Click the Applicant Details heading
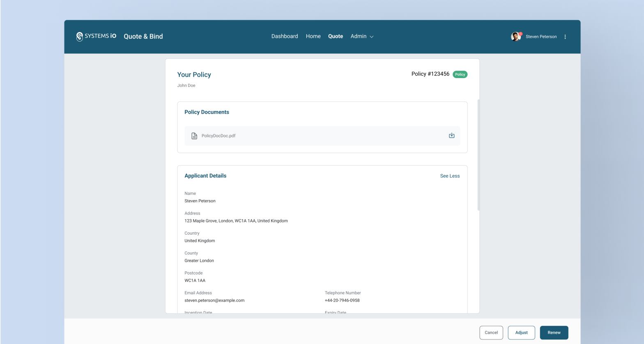The image size is (644, 344). click(205, 176)
